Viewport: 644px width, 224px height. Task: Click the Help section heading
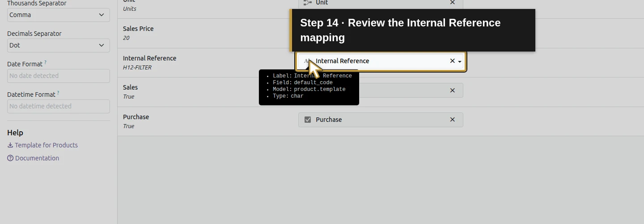pyautogui.click(x=15, y=133)
